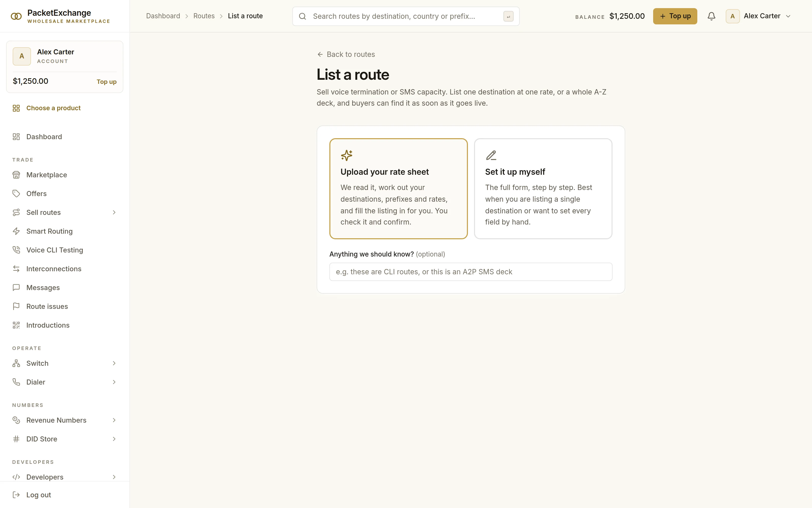Open the Alex Carter account dropdown in the header
The height and width of the screenshot is (508, 812).
click(758, 16)
